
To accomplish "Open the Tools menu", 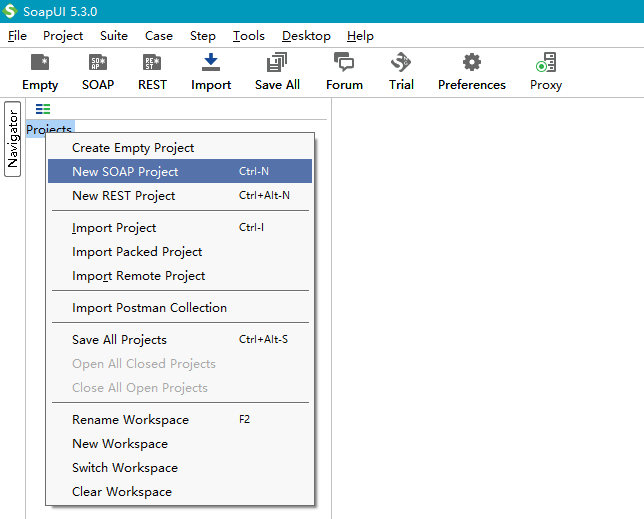I will click(248, 36).
